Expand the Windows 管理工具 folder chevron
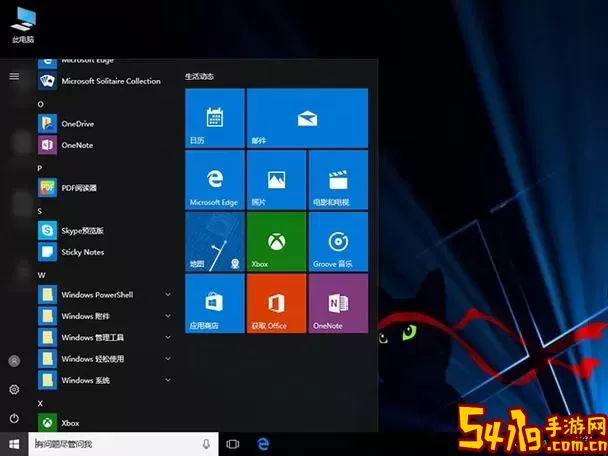This screenshot has width=608, height=456. pyautogui.click(x=168, y=337)
